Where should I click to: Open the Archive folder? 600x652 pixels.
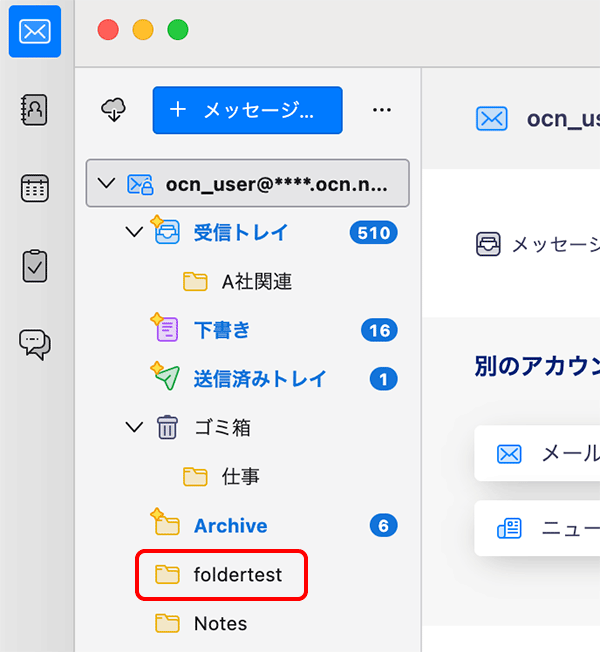pos(230,526)
